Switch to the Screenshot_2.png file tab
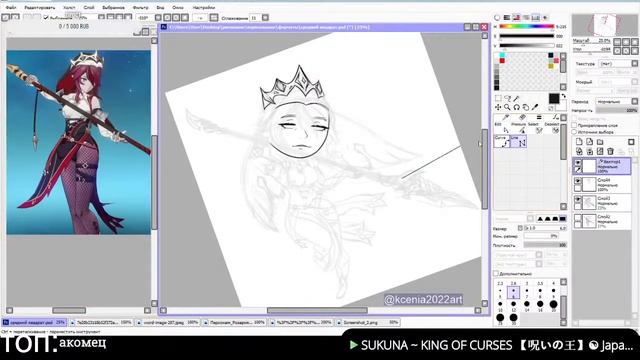This screenshot has height=360, width=640. coord(368,322)
